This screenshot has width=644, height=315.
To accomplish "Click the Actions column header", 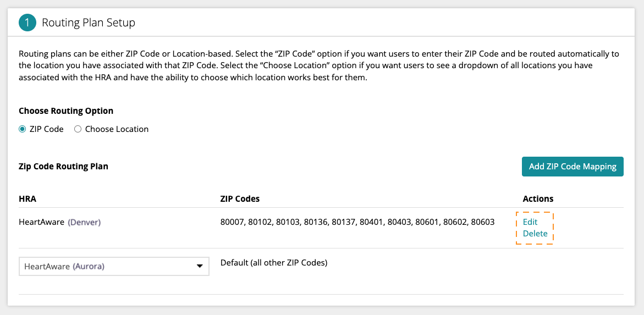I will coord(538,199).
